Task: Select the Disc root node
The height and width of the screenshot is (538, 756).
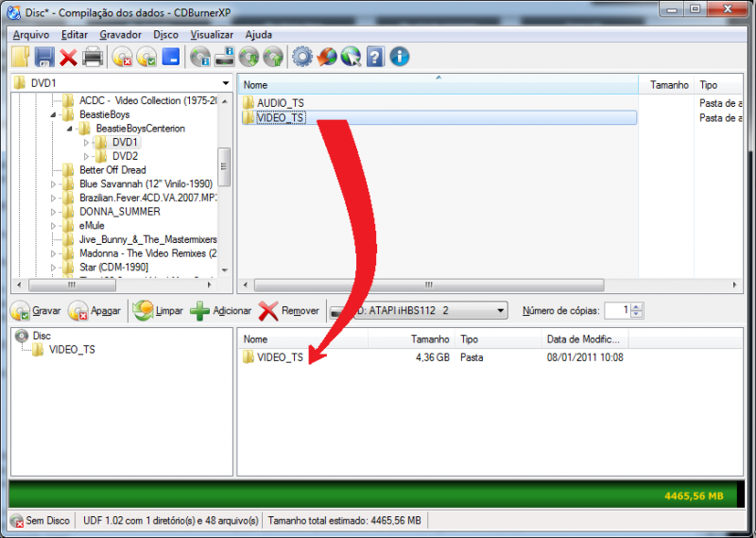Action: pyautogui.click(x=42, y=336)
